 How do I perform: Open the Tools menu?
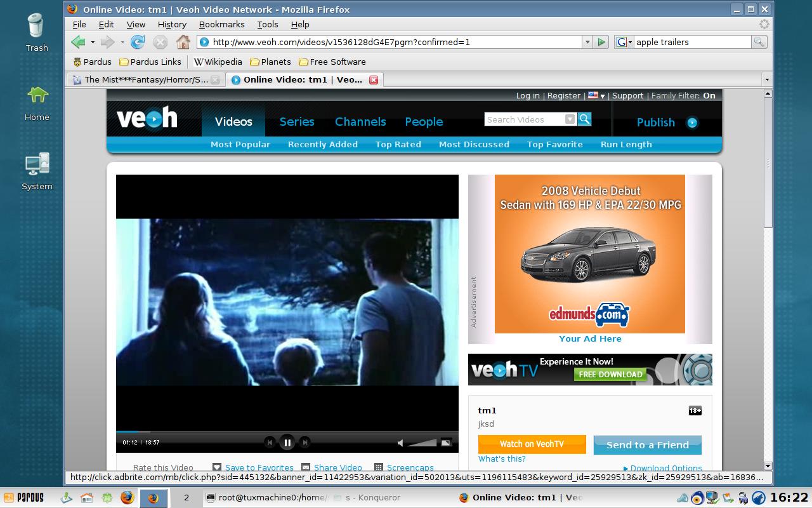[268, 24]
